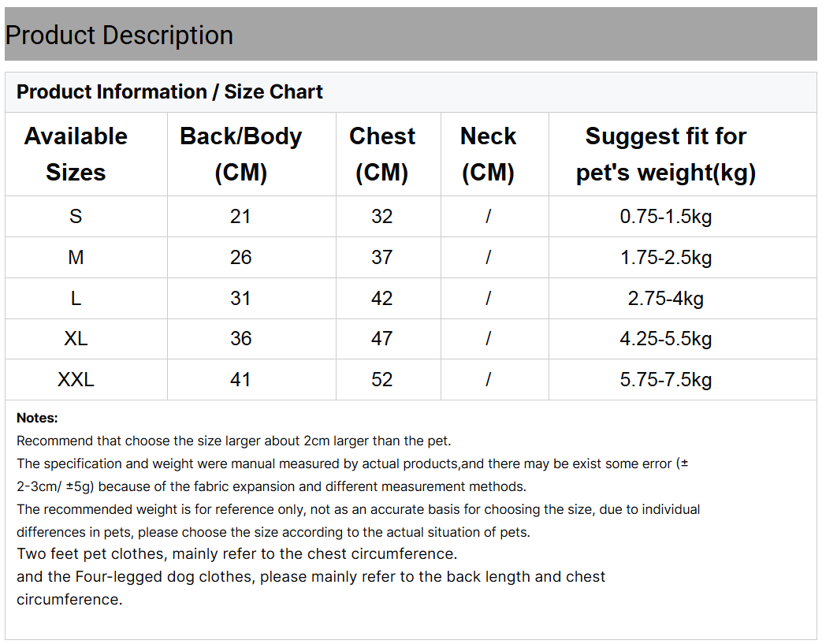Image resolution: width=822 pixels, height=644 pixels.
Task: Click the 2.75-4kg weight cell
Action: [x=666, y=299]
